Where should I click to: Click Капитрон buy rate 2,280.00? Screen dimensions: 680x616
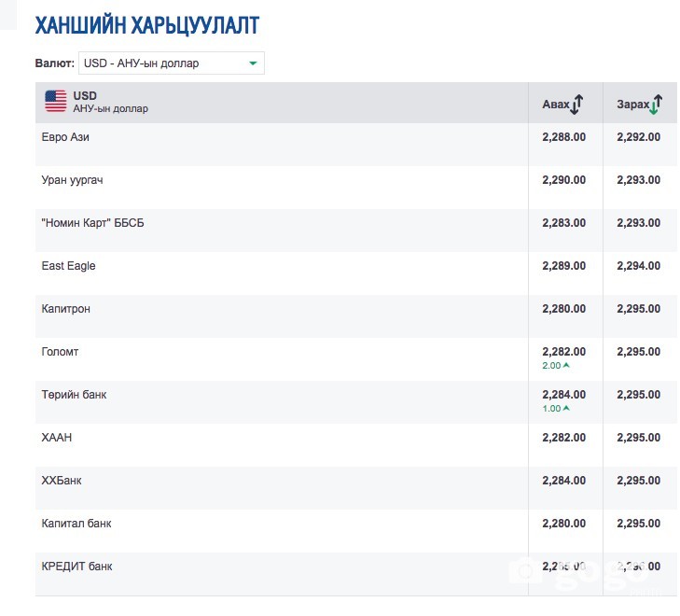pos(563,309)
